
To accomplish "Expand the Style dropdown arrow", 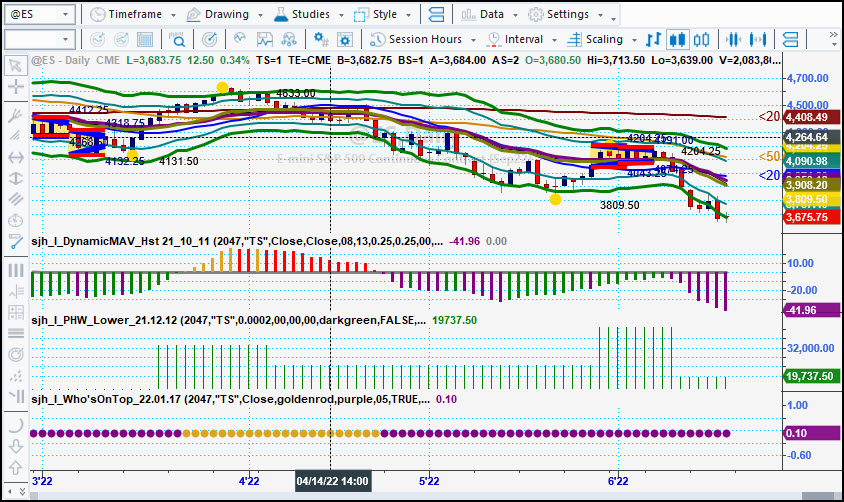I will click(x=409, y=15).
